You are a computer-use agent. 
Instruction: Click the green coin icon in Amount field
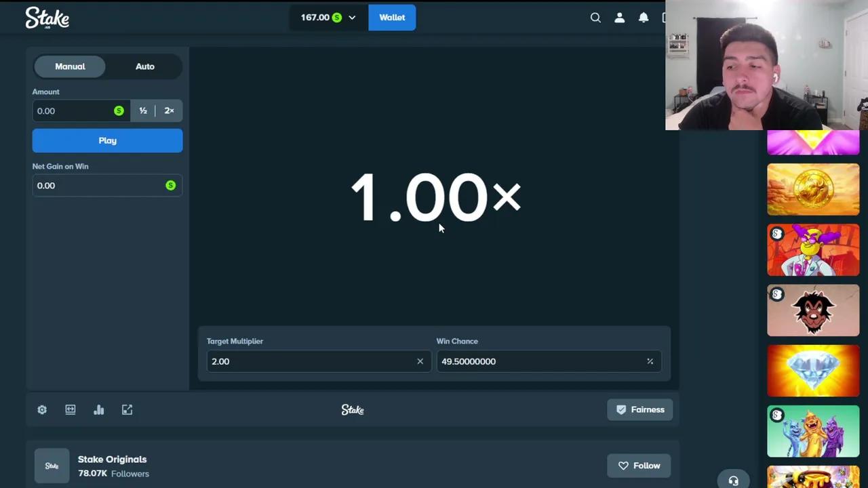pyautogui.click(x=119, y=110)
